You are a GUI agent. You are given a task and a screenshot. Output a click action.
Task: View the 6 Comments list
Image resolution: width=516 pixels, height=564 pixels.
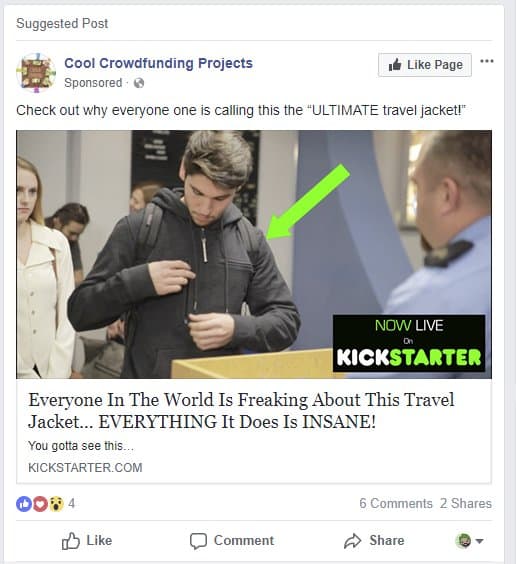pyautogui.click(x=396, y=503)
